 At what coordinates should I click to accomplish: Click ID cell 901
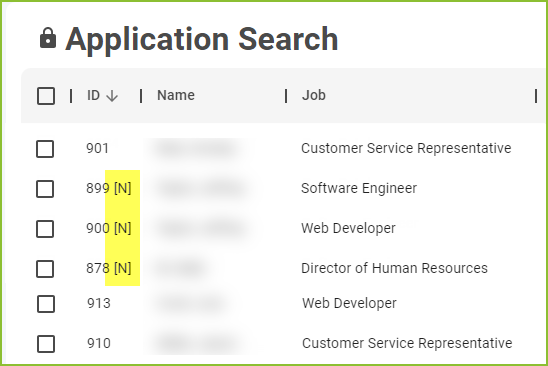(x=98, y=148)
